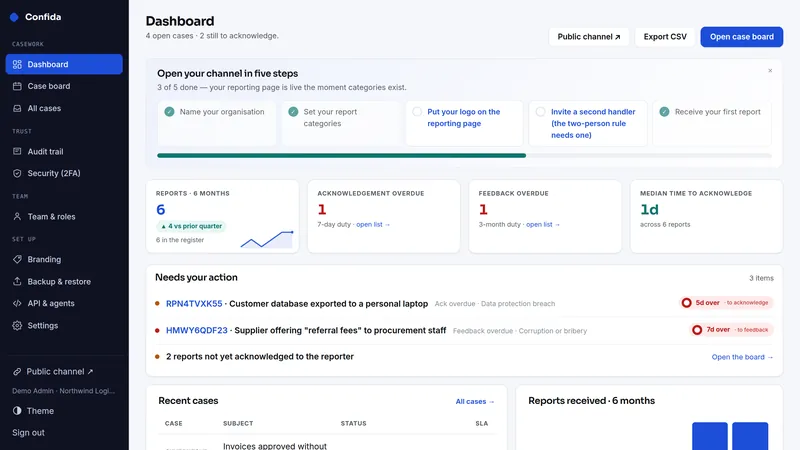Click the Settings gear icon
The width and height of the screenshot is (800, 450).
coord(17,326)
